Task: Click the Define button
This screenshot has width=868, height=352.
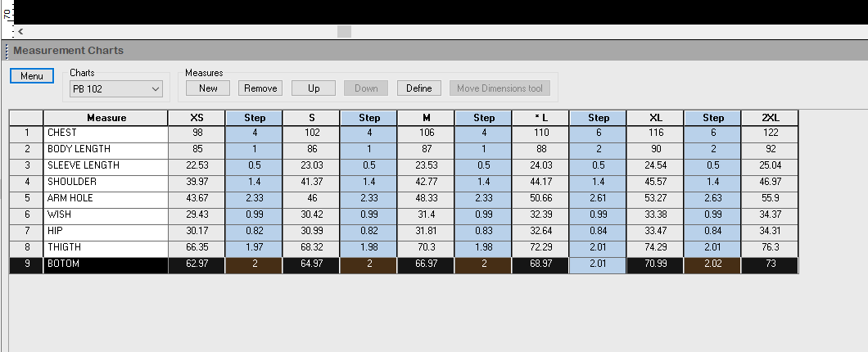Action: (418, 88)
